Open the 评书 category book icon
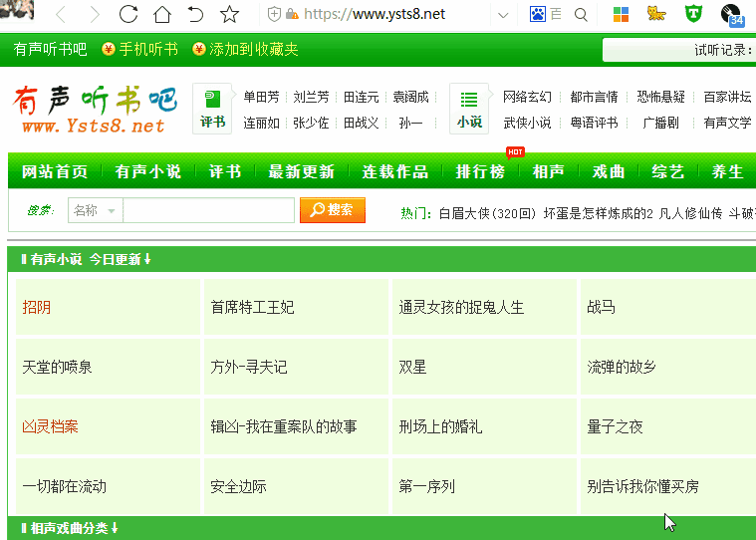756x540 pixels. click(212, 108)
